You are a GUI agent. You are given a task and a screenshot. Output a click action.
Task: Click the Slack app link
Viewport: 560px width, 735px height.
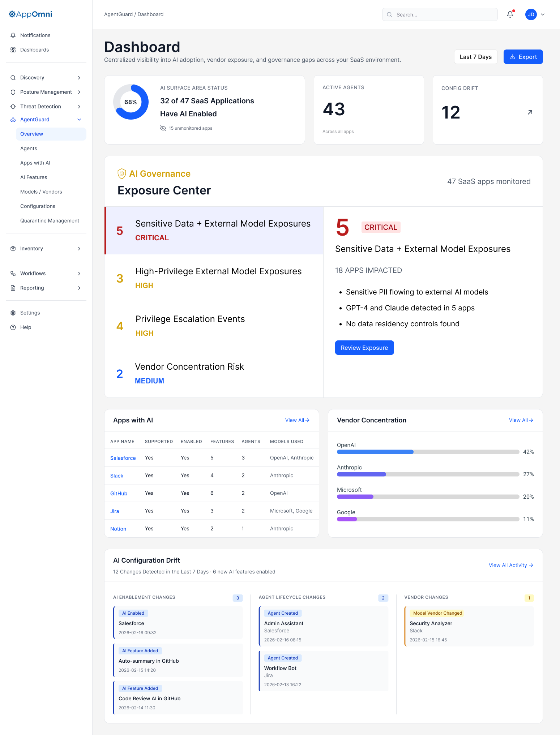pyautogui.click(x=117, y=476)
